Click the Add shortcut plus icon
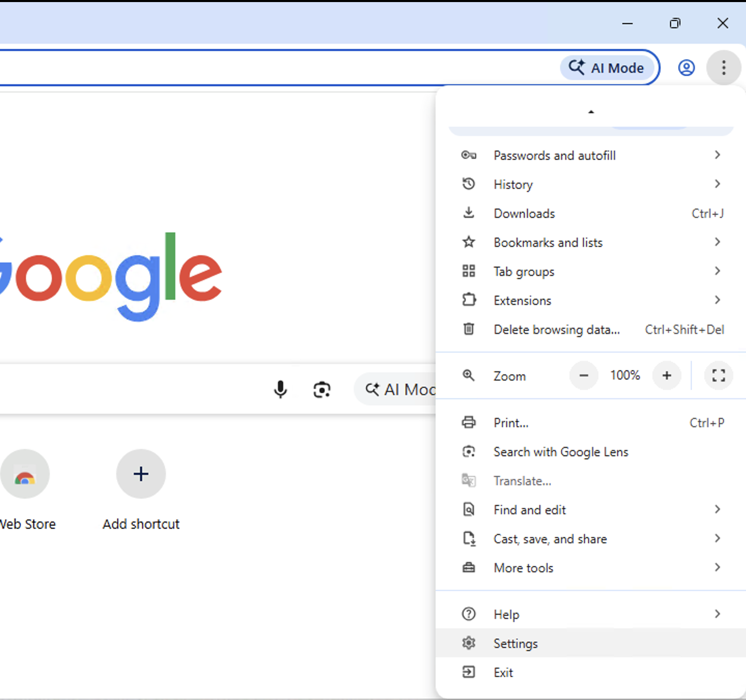Image resolution: width=746 pixels, height=700 pixels. [x=141, y=474]
